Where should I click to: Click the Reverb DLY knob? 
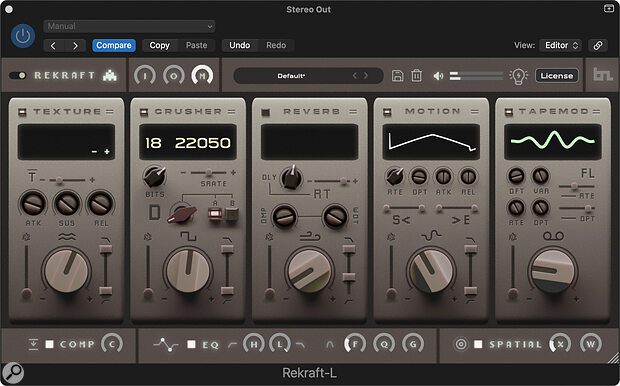pos(292,178)
